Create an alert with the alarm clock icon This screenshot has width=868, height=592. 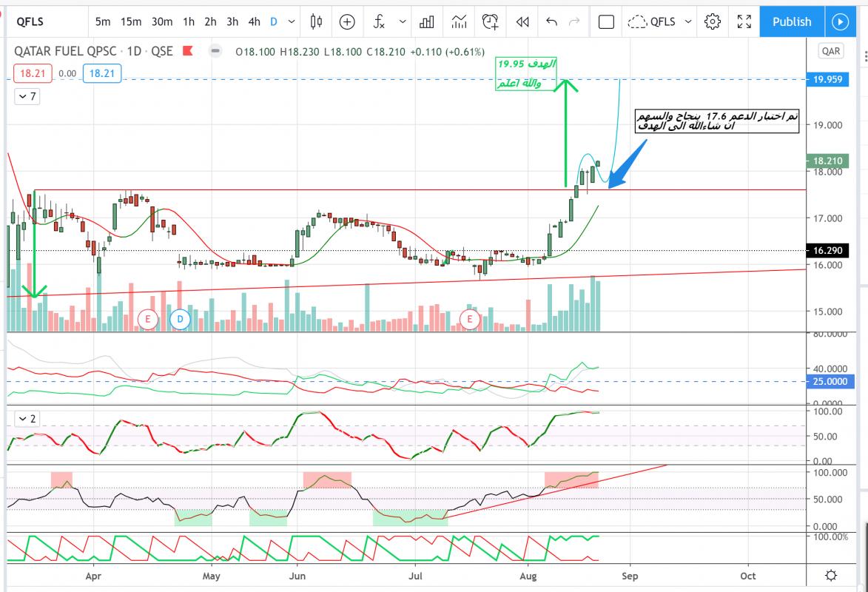[x=490, y=21]
